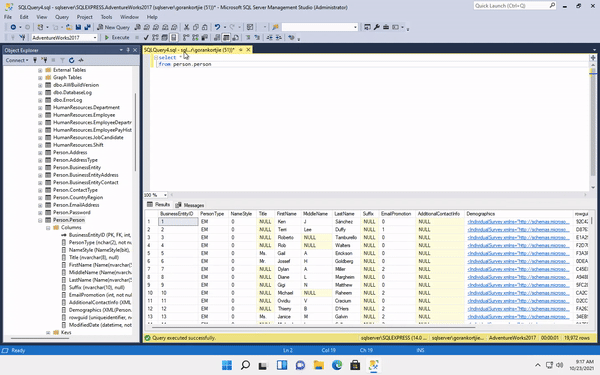Open the Connect dropdown in Object Explorer

(16, 60)
